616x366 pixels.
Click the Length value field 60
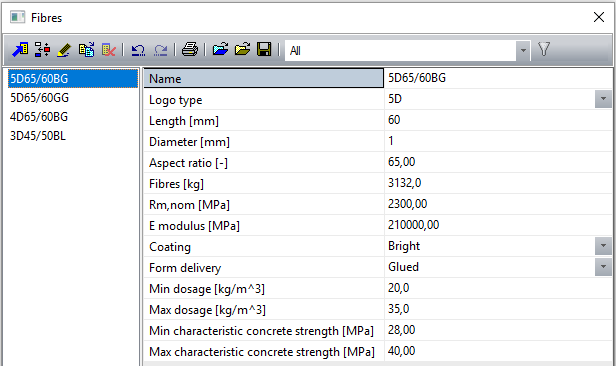coord(498,120)
